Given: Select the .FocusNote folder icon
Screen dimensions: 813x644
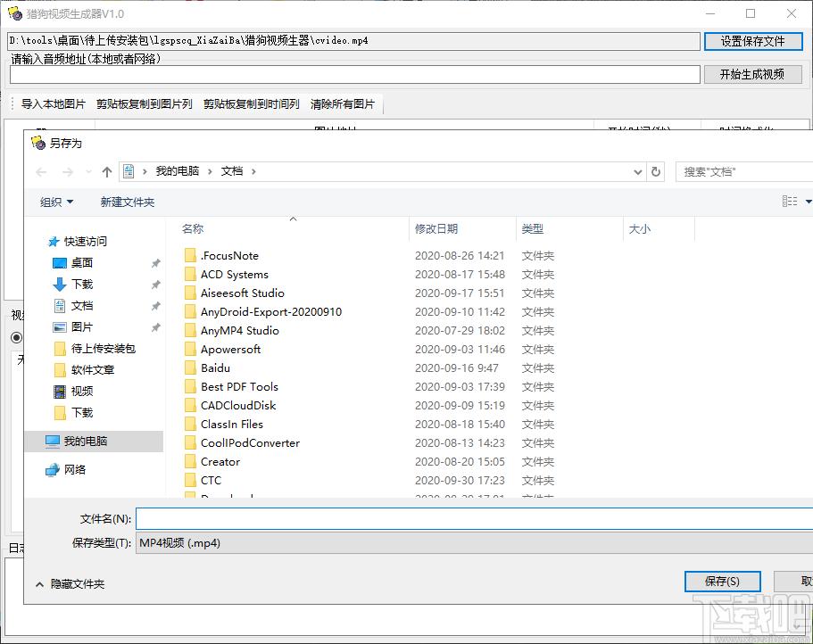Looking at the screenshot, I should coord(190,255).
